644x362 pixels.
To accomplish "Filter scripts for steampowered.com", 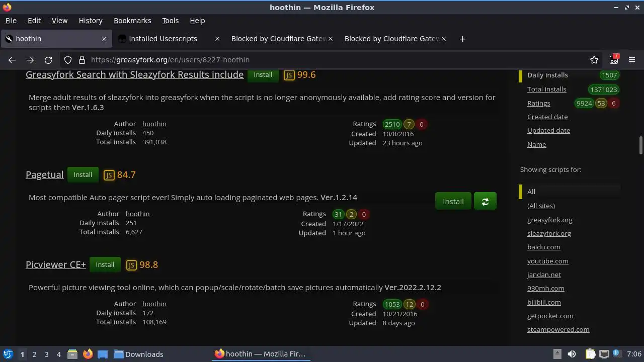I will click(558, 329).
